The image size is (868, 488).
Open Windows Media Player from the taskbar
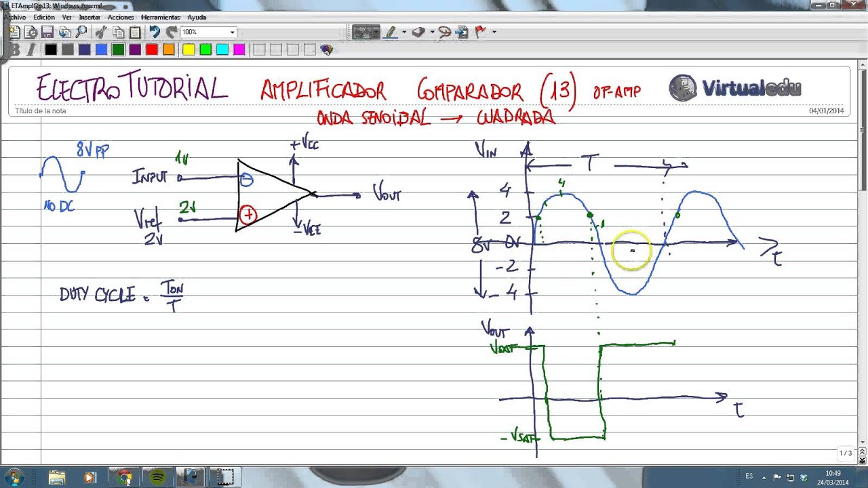(90, 477)
